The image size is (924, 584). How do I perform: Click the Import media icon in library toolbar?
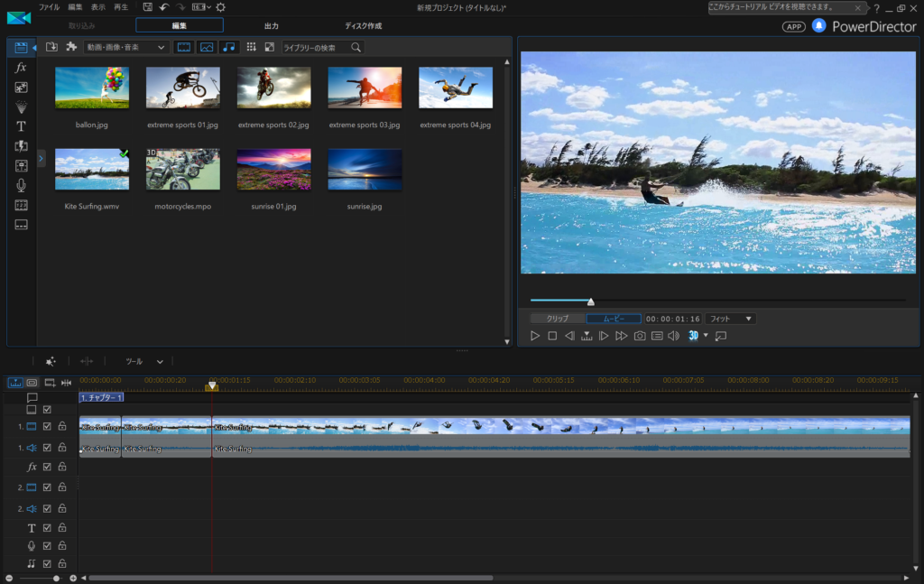(x=51, y=47)
